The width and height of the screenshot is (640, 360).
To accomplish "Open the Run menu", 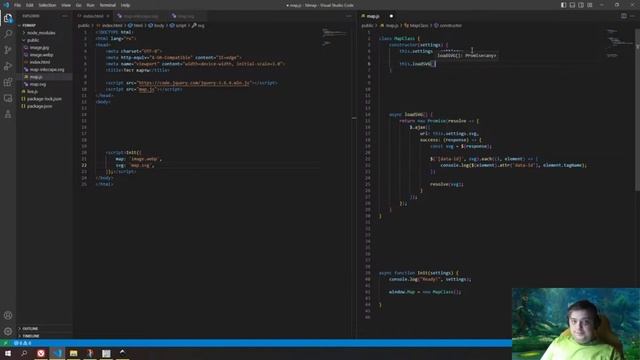I will pos(91,5).
